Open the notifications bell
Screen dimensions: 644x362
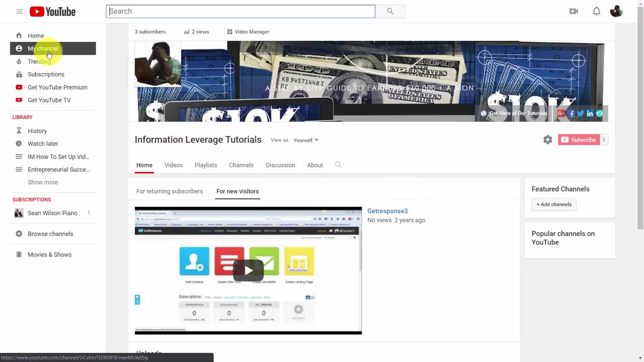pos(596,11)
